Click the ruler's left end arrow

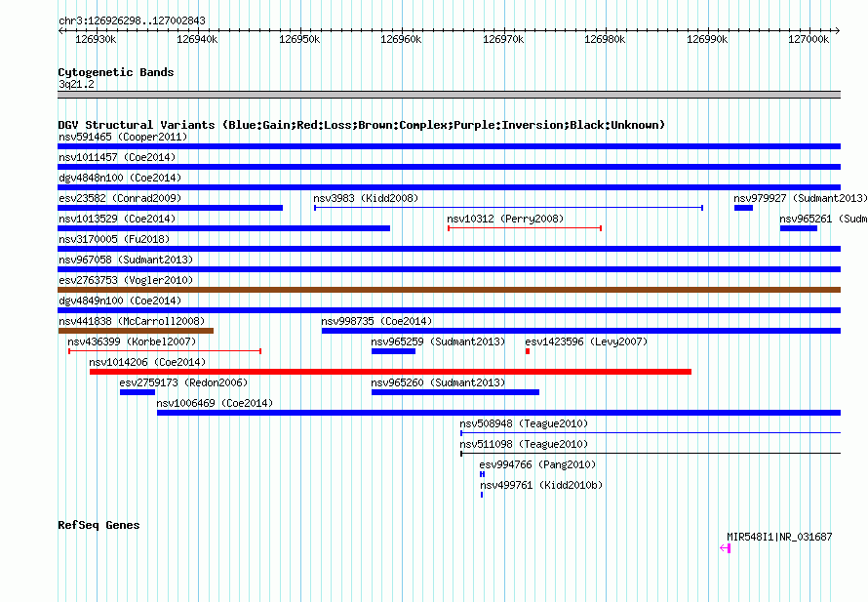point(60,30)
